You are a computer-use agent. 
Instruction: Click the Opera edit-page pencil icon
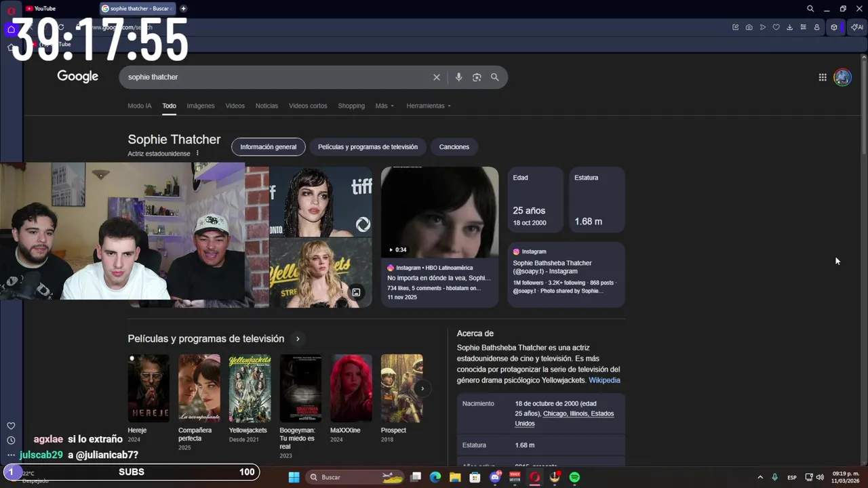(x=735, y=27)
